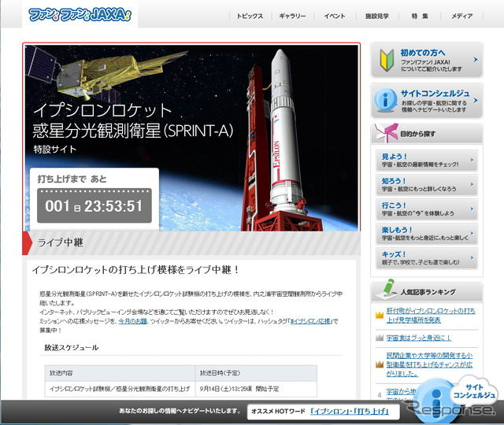Open the イベント menu item
The image size is (504, 425).
(334, 16)
